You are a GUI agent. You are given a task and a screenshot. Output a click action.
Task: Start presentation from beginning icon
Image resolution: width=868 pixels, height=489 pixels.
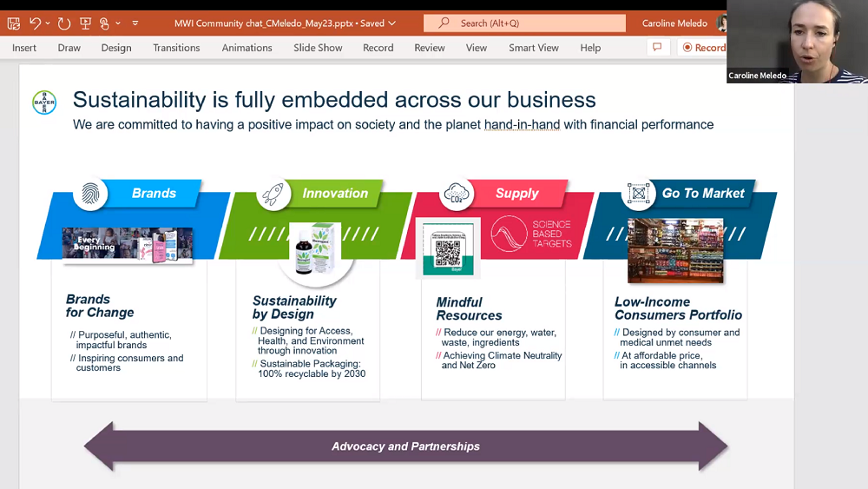pyautogui.click(x=85, y=23)
